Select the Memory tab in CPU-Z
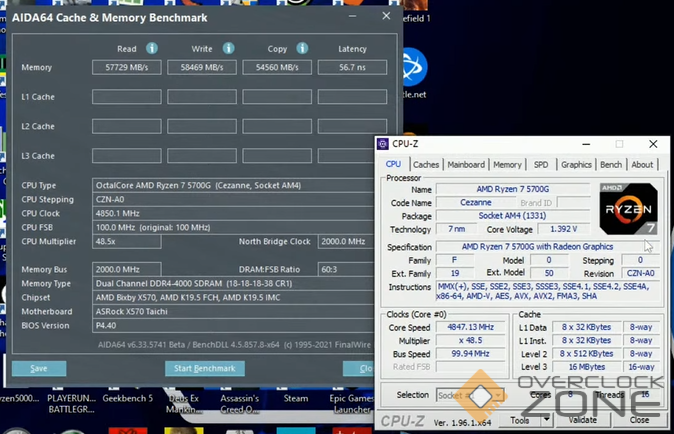Viewport: 674px width, 434px height. coord(507,165)
